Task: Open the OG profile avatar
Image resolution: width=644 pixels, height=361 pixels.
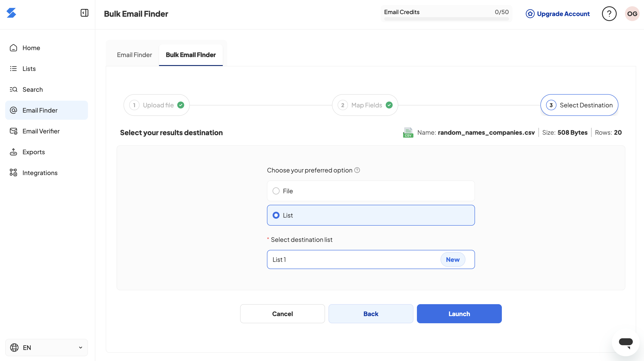Action: point(632,14)
